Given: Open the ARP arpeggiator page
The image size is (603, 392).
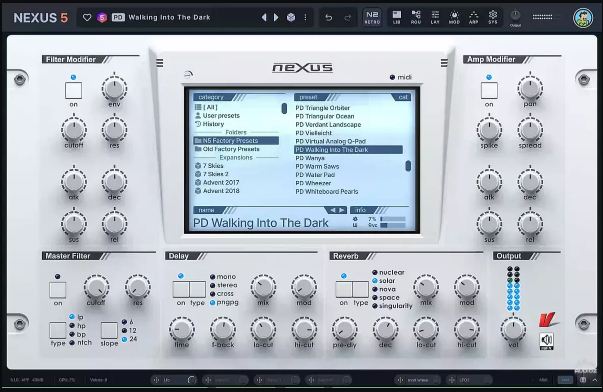Looking at the screenshot, I should tap(473, 17).
